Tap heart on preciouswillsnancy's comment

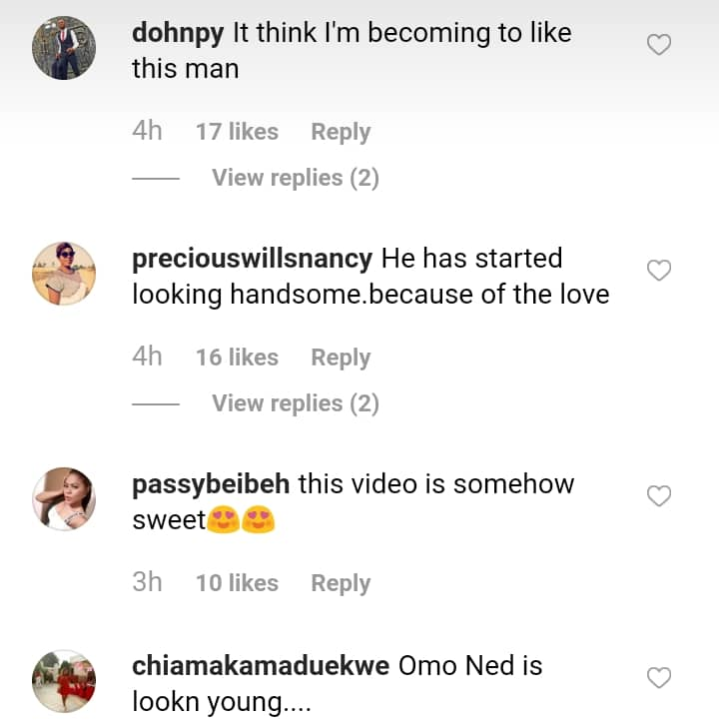point(659,271)
